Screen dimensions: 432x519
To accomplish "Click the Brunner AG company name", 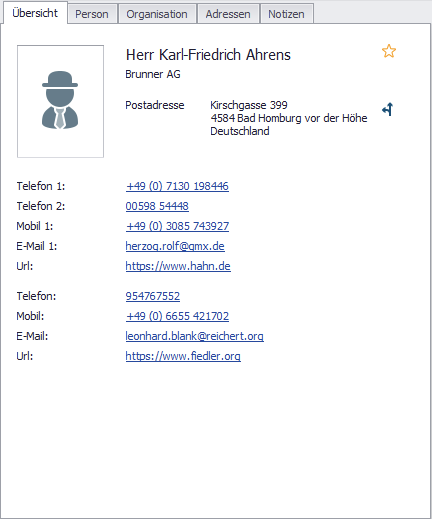I will tap(153, 74).
